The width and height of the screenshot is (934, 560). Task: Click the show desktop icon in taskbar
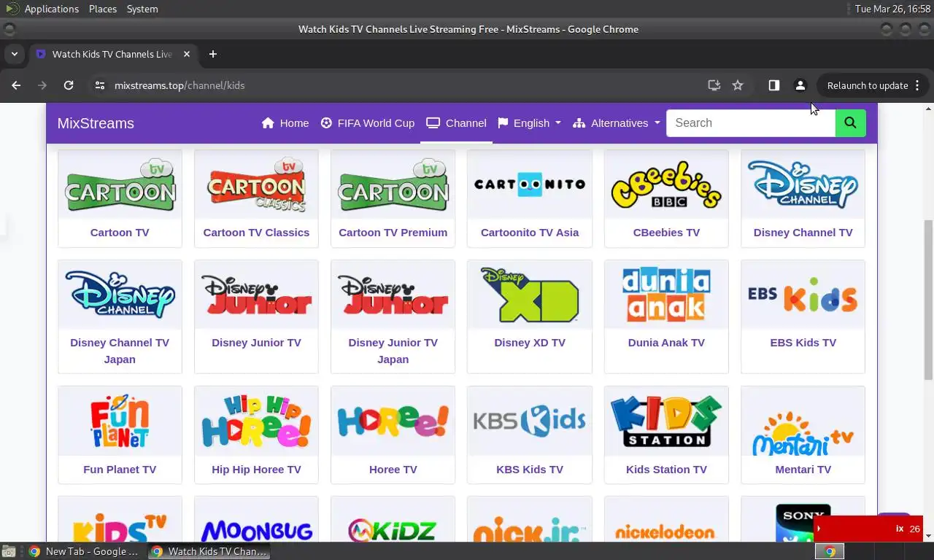[7, 551]
